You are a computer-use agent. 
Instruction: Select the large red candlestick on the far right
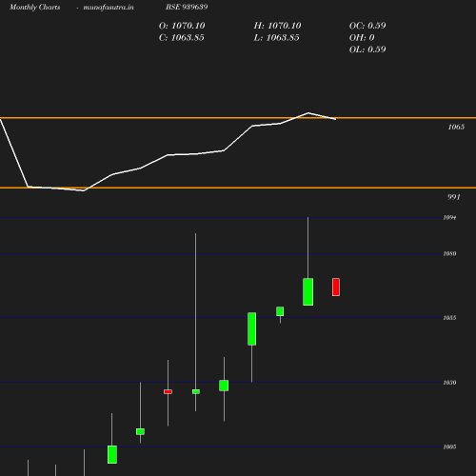click(336, 288)
